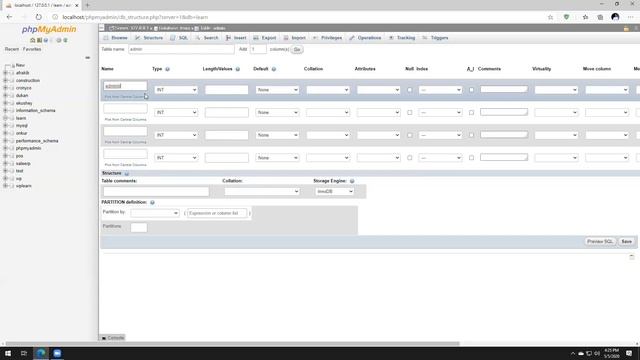Open browser settings and more menu

point(631,17)
